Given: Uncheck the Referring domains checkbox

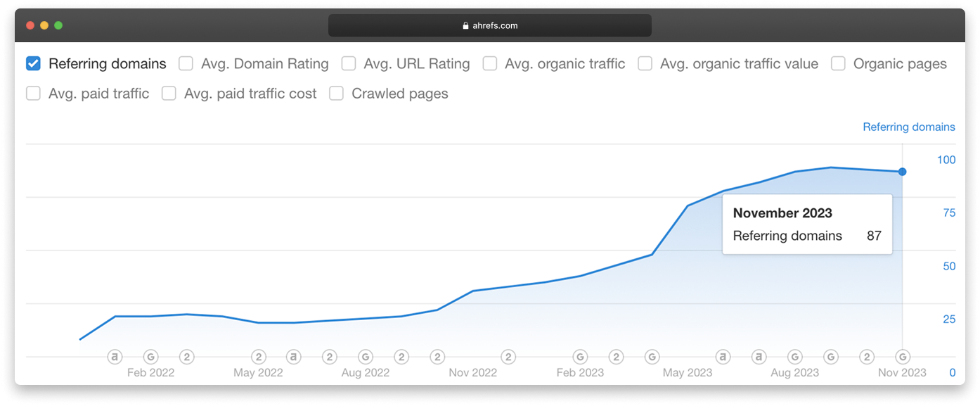Looking at the screenshot, I should 33,64.
